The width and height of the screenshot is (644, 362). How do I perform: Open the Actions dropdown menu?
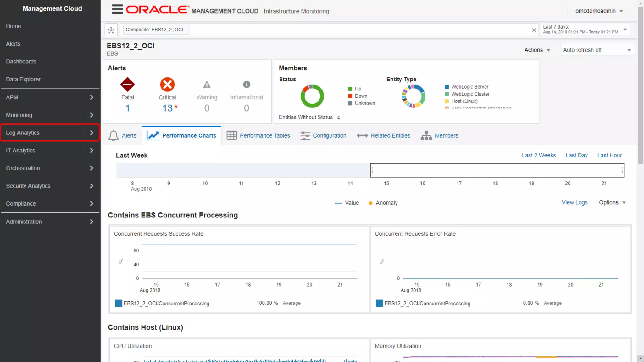pos(537,50)
